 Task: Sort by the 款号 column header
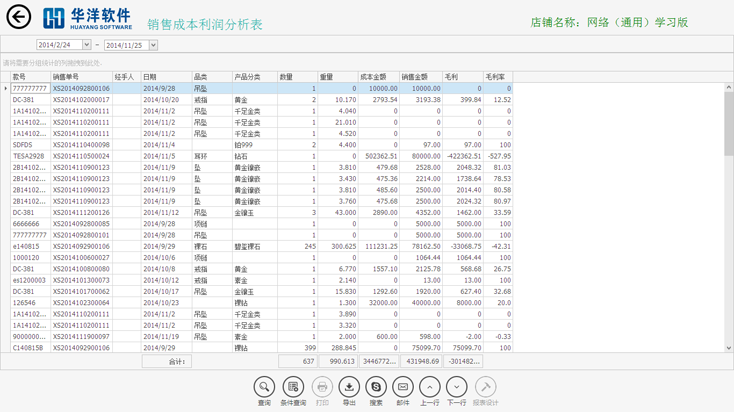30,77
